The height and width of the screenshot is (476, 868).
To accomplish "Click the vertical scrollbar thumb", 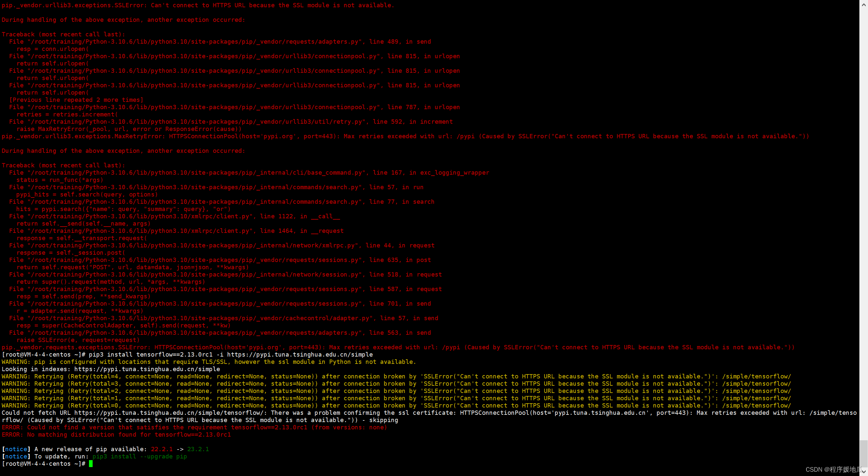I will pyautogui.click(x=864, y=453).
